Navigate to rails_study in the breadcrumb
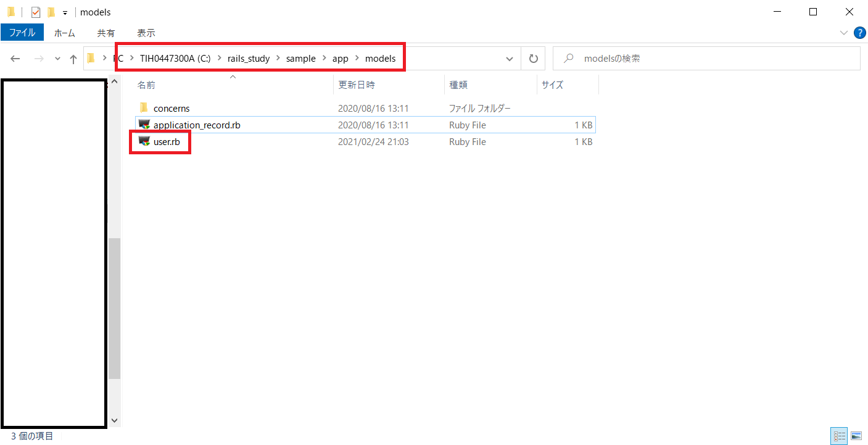This screenshot has width=868, height=445. [x=249, y=59]
